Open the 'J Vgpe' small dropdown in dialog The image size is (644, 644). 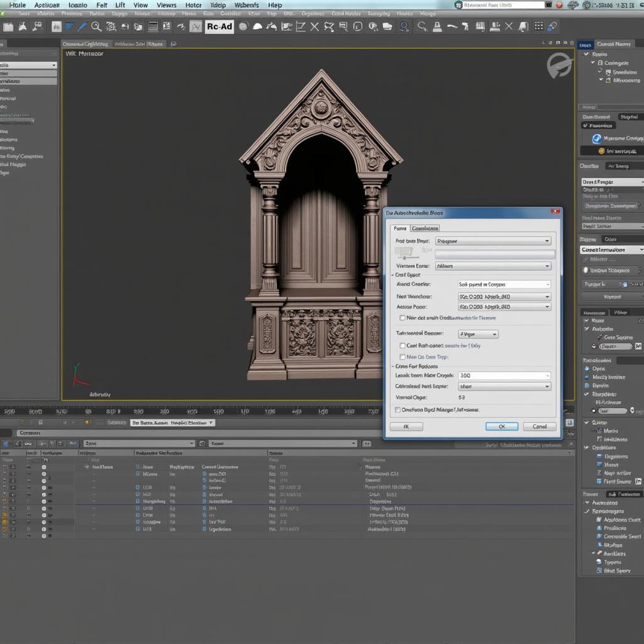478,335
